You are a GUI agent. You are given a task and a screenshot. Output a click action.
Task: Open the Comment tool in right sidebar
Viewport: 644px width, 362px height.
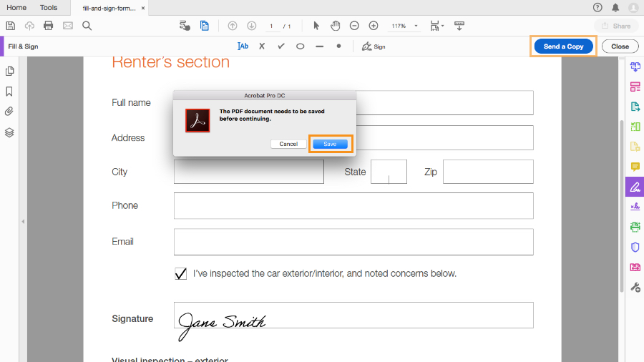pos(635,167)
